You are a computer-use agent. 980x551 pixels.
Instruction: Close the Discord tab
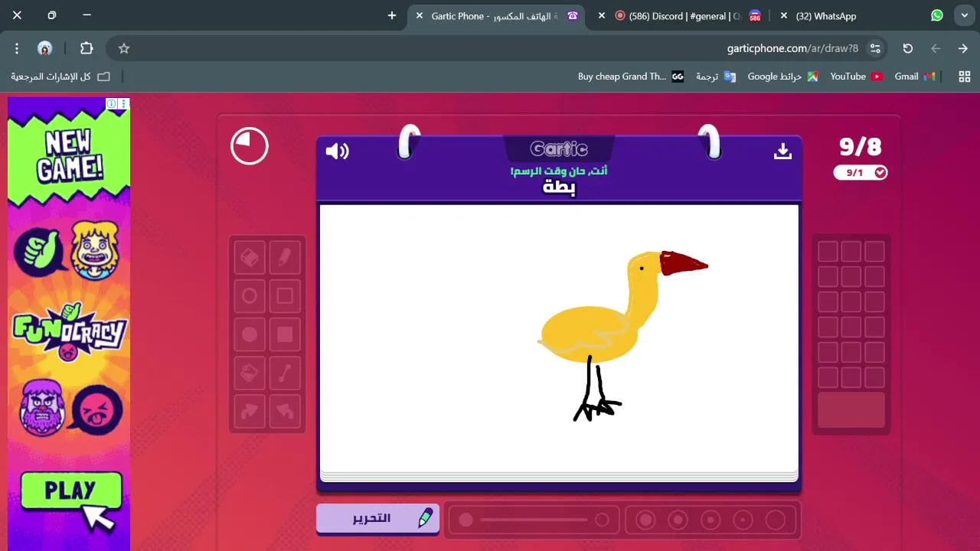[602, 15]
